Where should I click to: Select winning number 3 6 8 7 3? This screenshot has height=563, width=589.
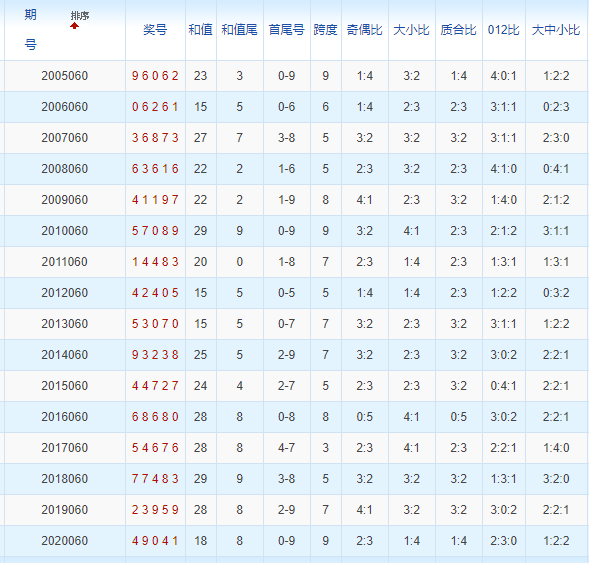coord(155,138)
